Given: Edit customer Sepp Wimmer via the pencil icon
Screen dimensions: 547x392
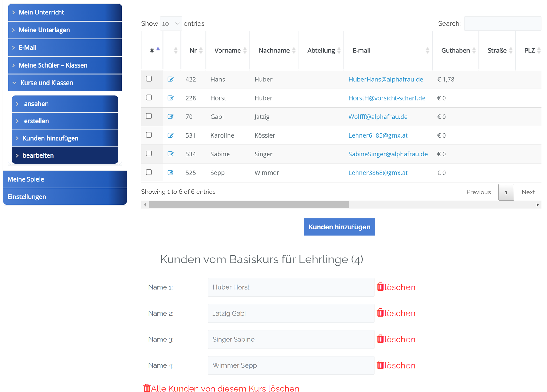Looking at the screenshot, I should (x=170, y=172).
